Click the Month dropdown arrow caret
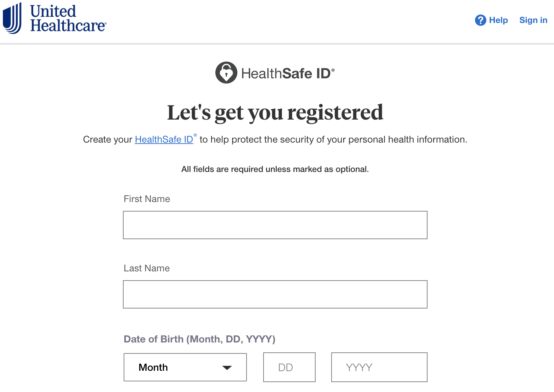Image resolution: width=554 pixels, height=392 pixels. [x=227, y=368]
